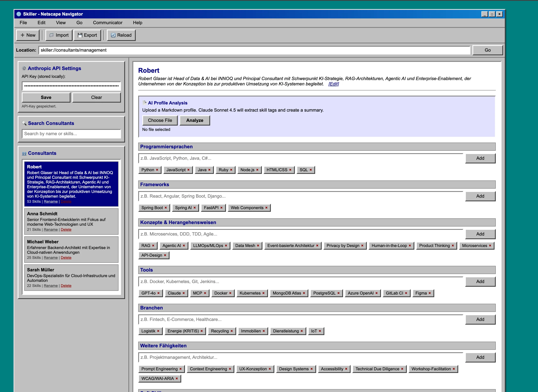538x392 pixels.
Task: Delete the consultant Sarah Müller
Action: pos(66,286)
